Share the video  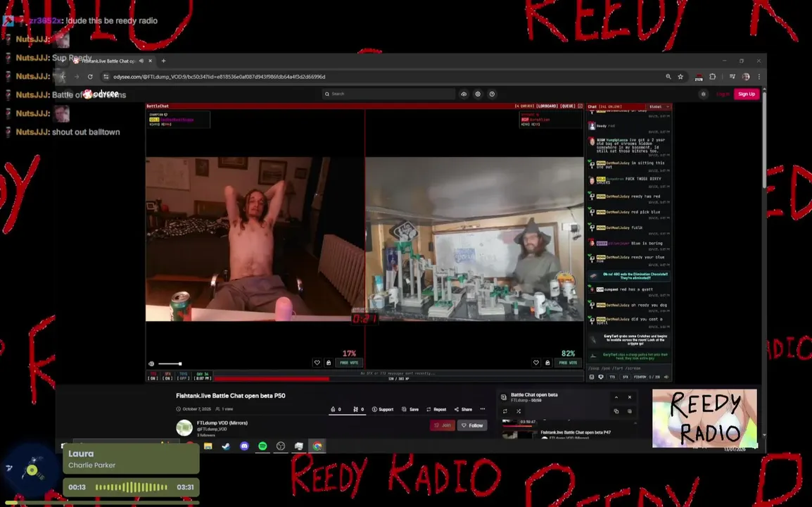pyautogui.click(x=463, y=409)
